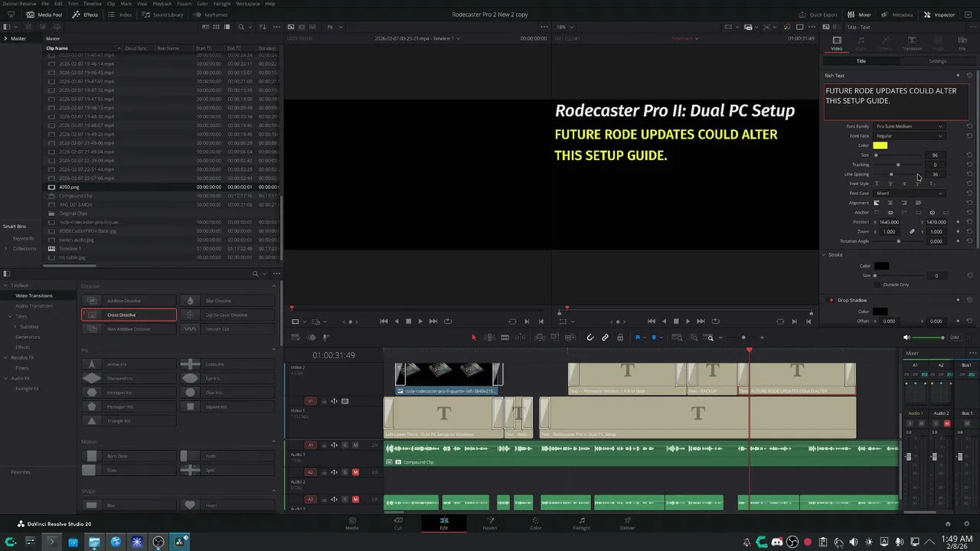Select Audio Transitions in the Toolbox
This screenshot has width=980, height=551.
[34, 305]
